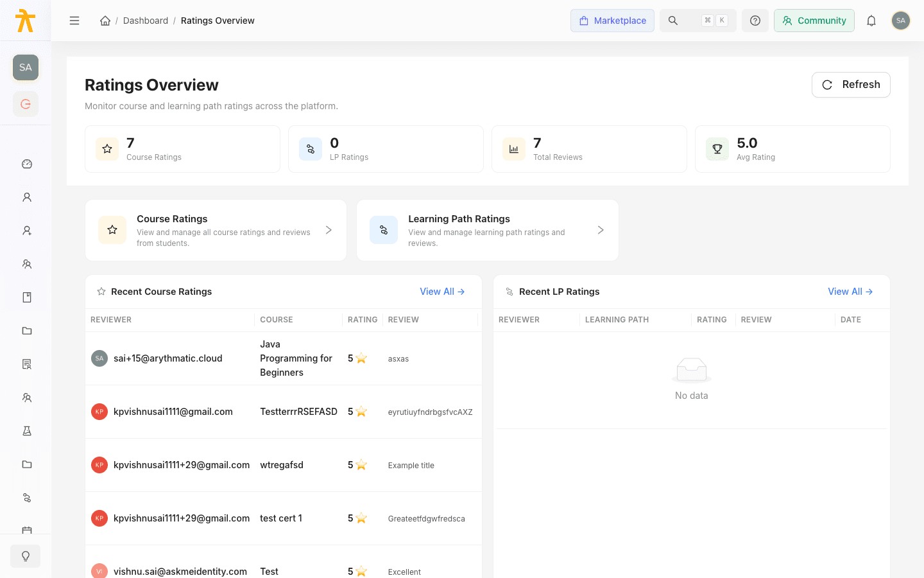Open the lab flask icon in sidebar

[x=27, y=431]
